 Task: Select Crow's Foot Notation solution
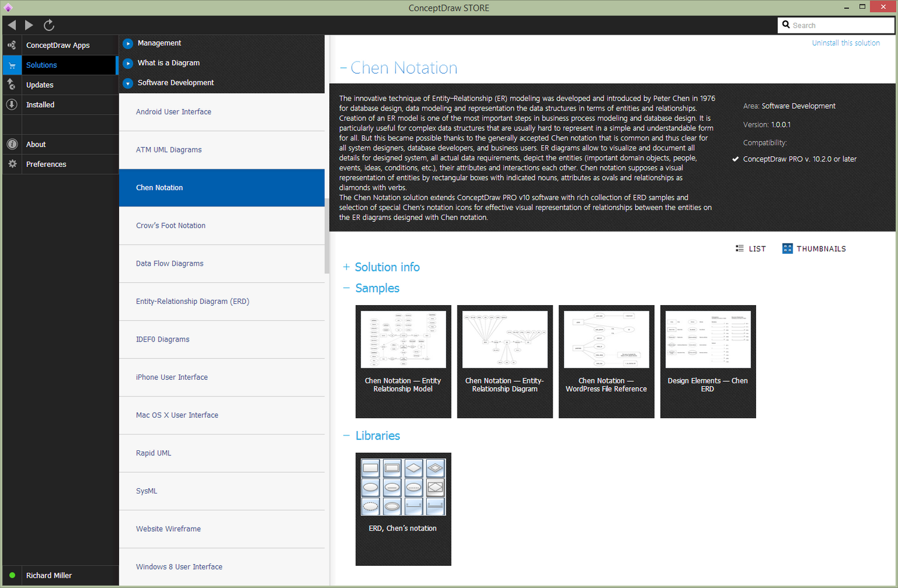[222, 226]
